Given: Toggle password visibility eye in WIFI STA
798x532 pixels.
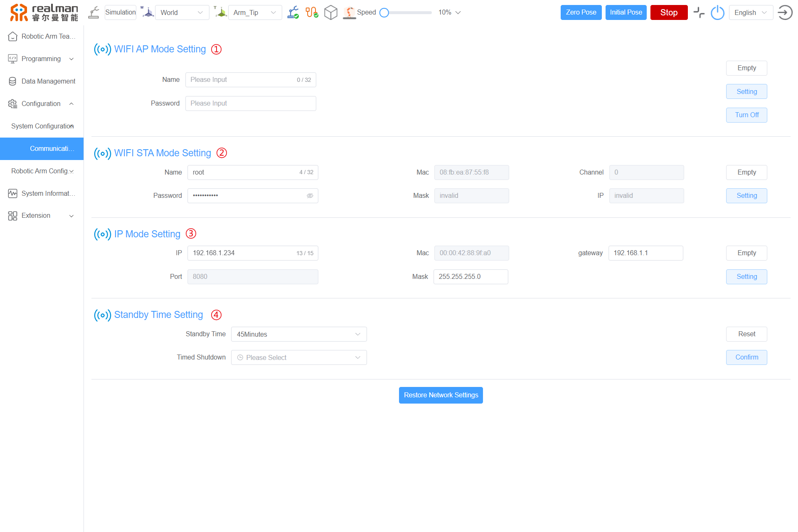Looking at the screenshot, I should [310, 196].
